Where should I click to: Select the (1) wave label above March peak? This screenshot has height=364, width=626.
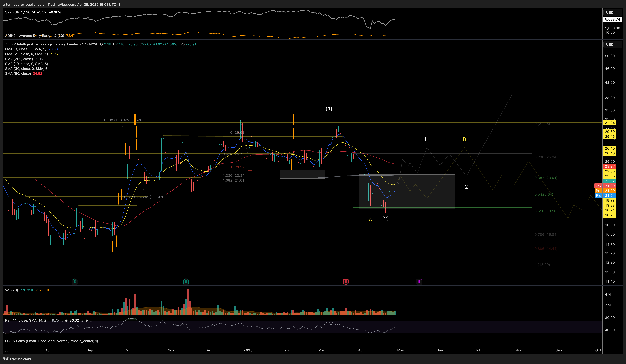pos(329,109)
